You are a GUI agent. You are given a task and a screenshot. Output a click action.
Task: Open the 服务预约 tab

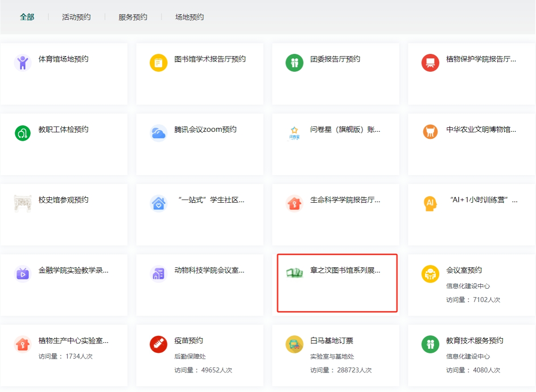click(x=133, y=17)
